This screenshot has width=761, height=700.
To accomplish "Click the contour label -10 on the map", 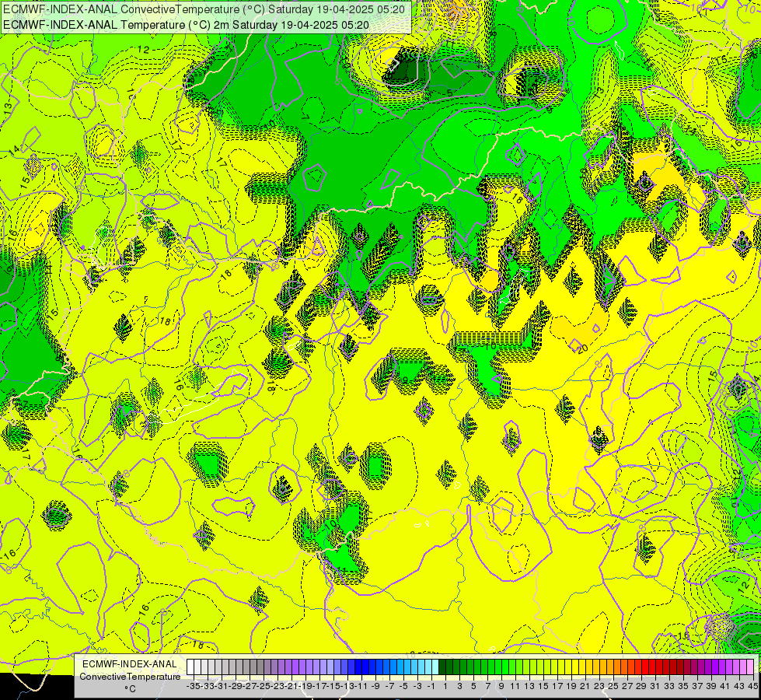I will click(x=489, y=345).
